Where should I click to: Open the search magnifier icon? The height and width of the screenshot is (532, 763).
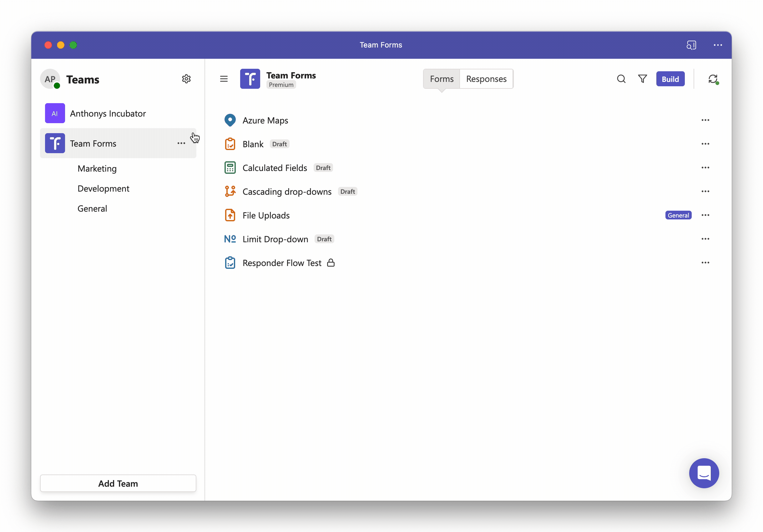[x=621, y=79]
